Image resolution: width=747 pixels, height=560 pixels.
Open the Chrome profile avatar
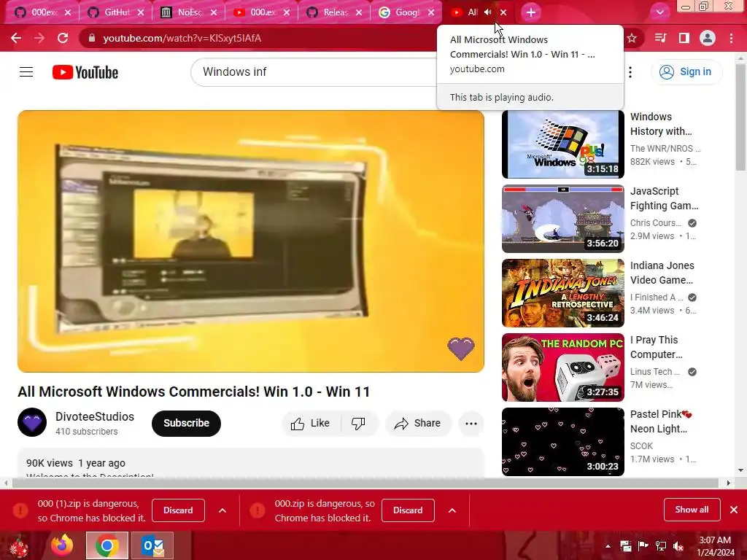tap(708, 38)
